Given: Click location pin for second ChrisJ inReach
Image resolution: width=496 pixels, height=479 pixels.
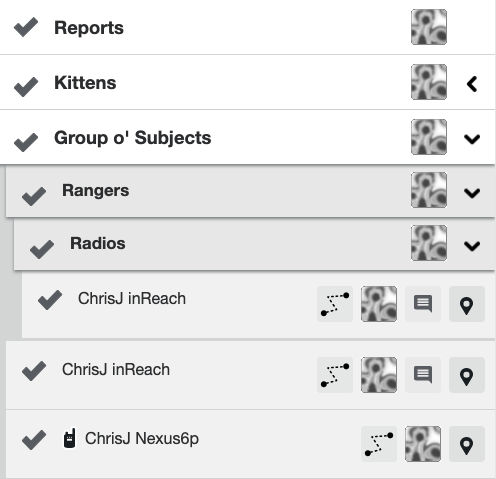Looking at the screenshot, I should pos(467,375).
